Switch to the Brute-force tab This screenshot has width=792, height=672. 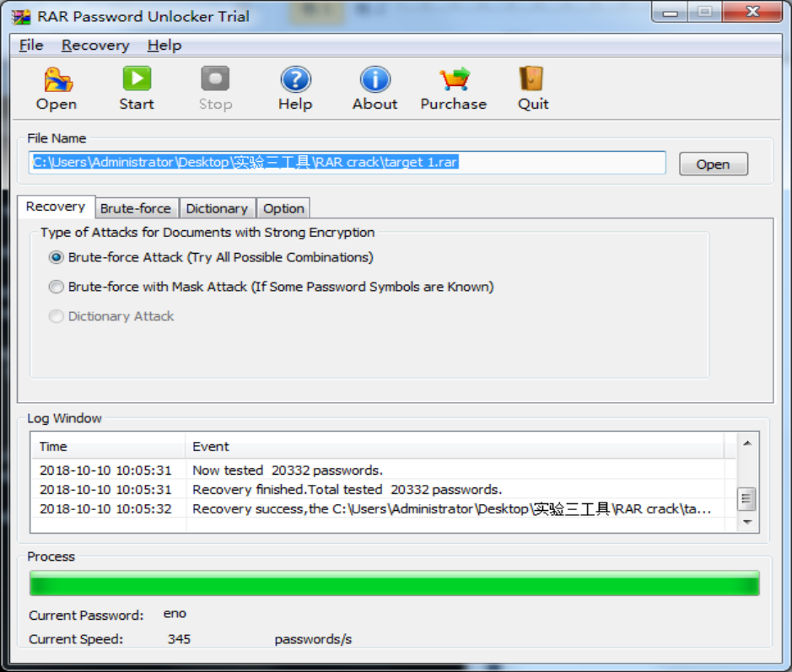pyautogui.click(x=136, y=208)
